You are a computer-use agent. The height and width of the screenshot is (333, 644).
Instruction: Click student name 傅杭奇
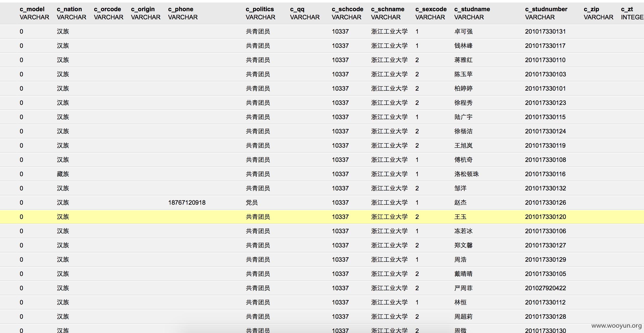click(463, 160)
